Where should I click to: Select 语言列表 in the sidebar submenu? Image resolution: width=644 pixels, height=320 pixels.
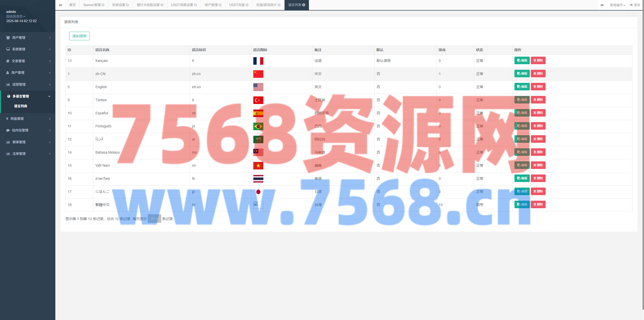[21, 106]
